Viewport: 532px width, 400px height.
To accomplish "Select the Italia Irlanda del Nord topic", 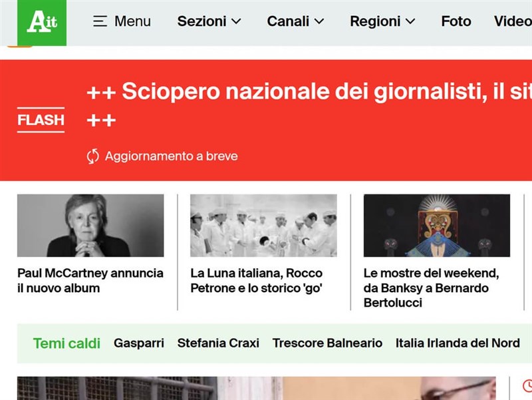I will [x=458, y=343].
